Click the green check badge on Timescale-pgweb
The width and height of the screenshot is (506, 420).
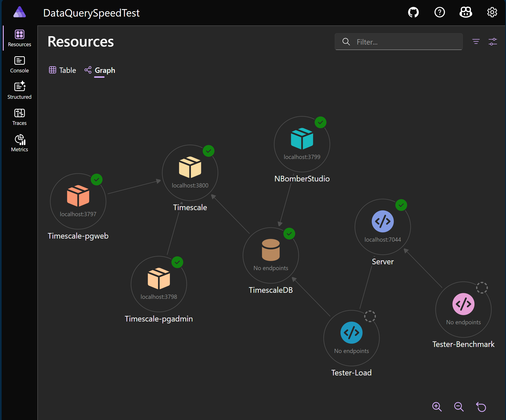(97, 180)
